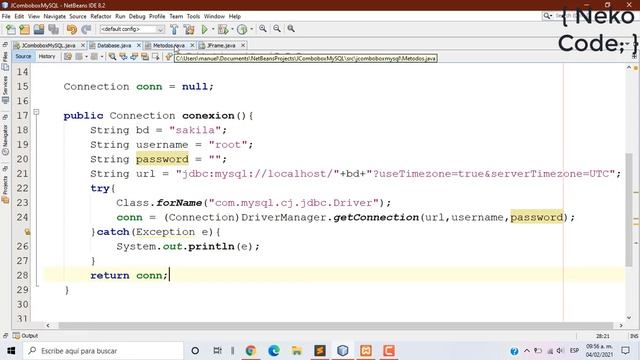The image size is (640, 360).
Task: Open Microsoft Edge from the taskbar
Action: click(273, 351)
